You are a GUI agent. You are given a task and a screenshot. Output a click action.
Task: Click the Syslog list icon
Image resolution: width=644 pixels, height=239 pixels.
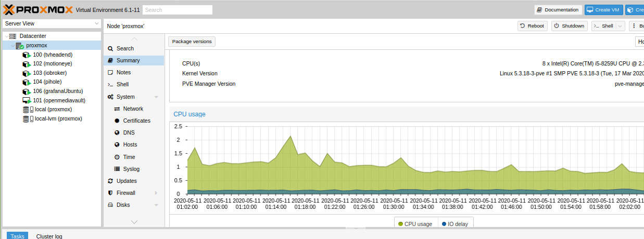coord(117,169)
